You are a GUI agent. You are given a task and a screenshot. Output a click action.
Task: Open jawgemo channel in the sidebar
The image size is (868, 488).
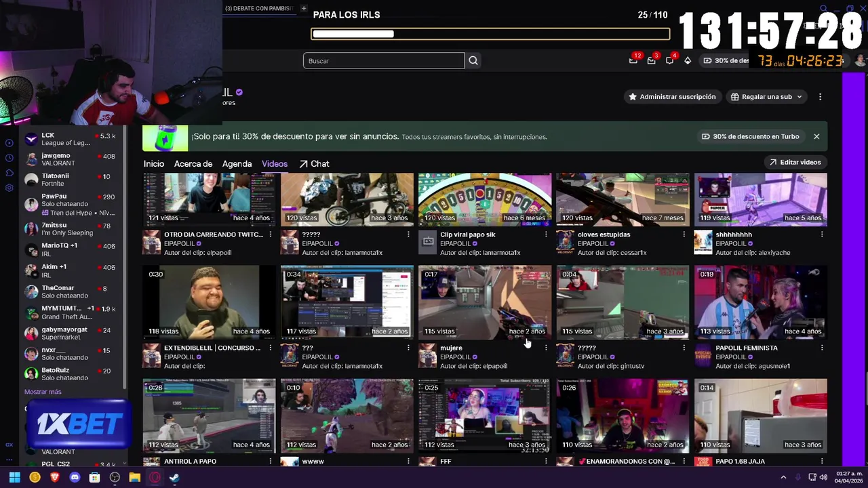click(71, 159)
